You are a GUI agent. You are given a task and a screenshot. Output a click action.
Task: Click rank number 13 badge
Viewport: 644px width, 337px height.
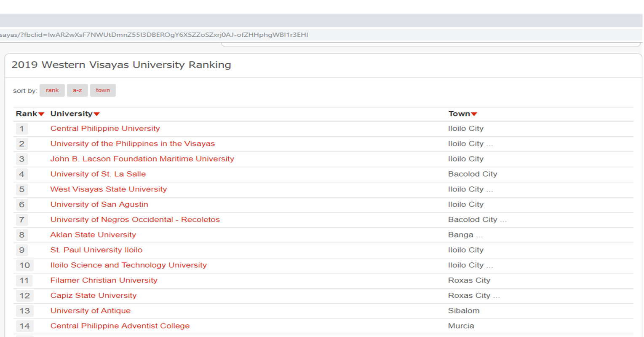tap(24, 311)
